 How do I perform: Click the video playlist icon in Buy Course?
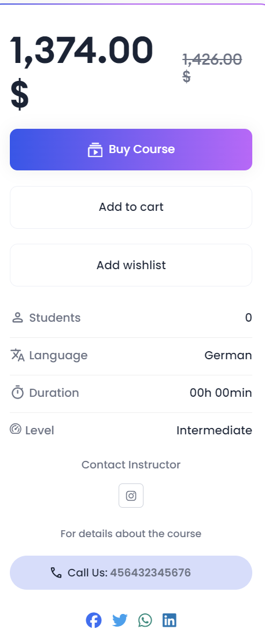click(x=95, y=150)
